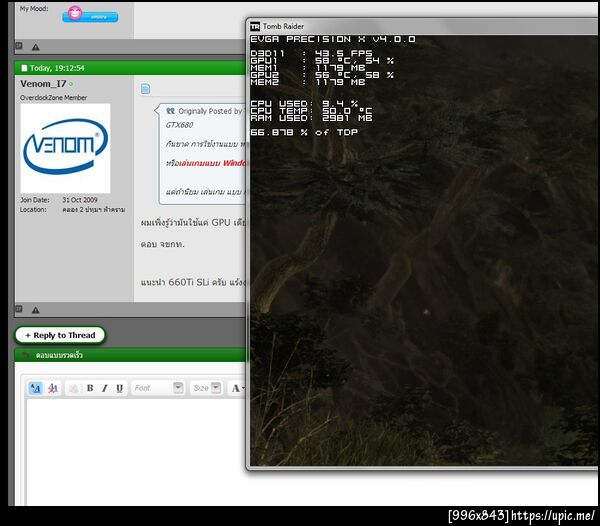Click the Venom avatar image
The width and height of the screenshot is (600, 526).
(65, 148)
